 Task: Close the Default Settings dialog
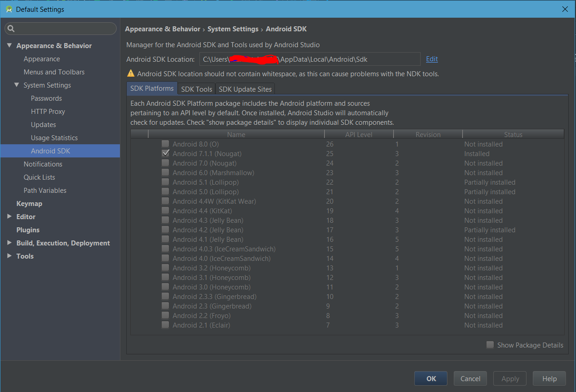[x=565, y=9]
